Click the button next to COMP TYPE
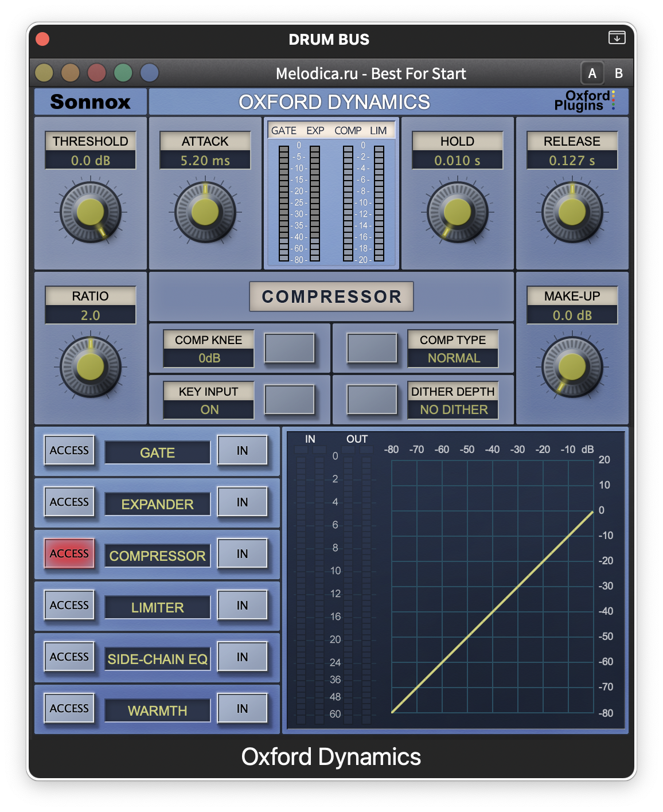The image size is (663, 812). pyautogui.click(x=372, y=348)
